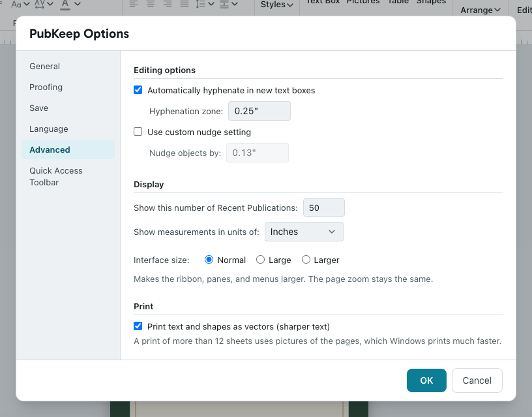Image resolution: width=532 pixels, height=417 pixels.
Task: Uncheck Automatically hyphenate in new text boxes
Action: (138, 90)
